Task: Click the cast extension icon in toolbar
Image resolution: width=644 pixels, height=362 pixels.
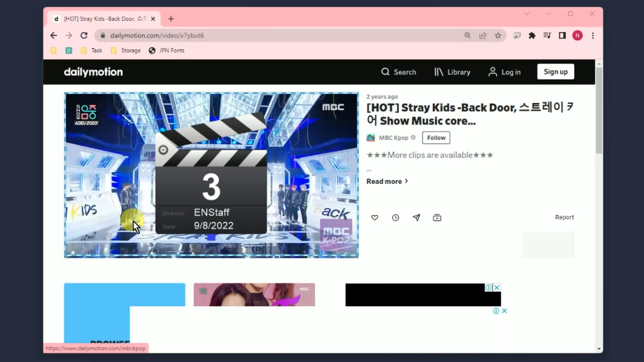Action: click(517, 36)
